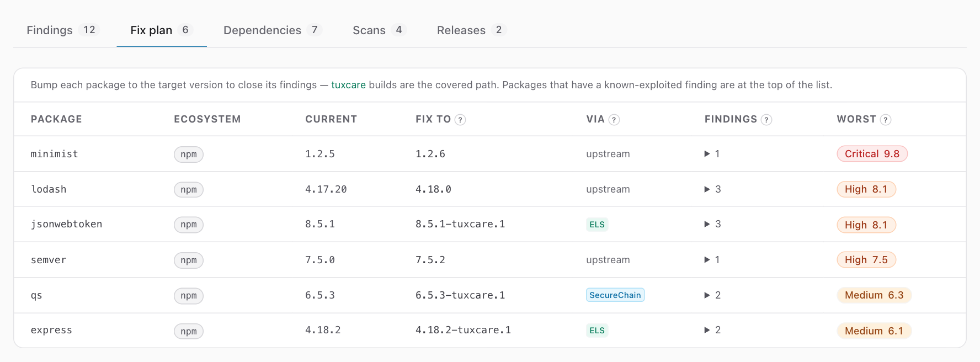
Task: Click fix version 1.2.6
Action: tap(430, 154)
